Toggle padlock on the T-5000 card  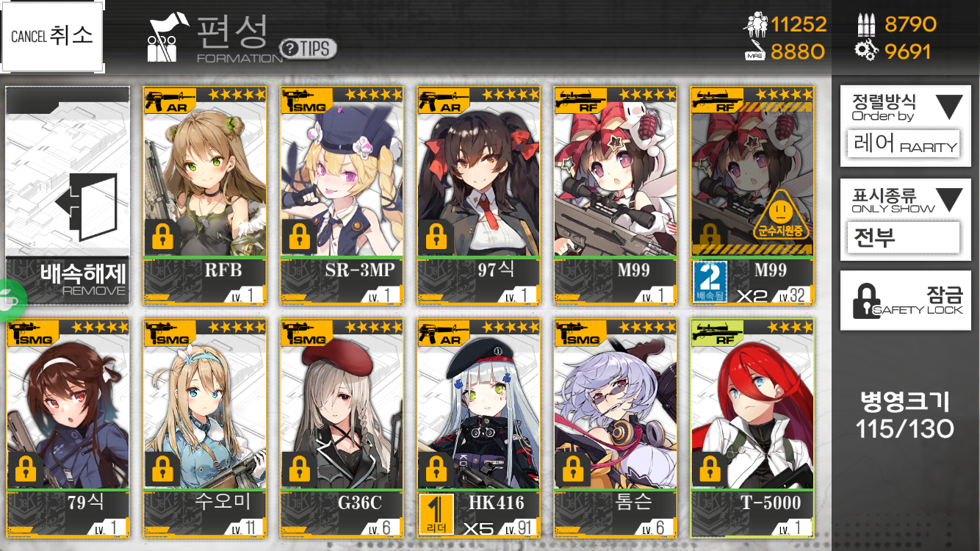pos(710,470)
